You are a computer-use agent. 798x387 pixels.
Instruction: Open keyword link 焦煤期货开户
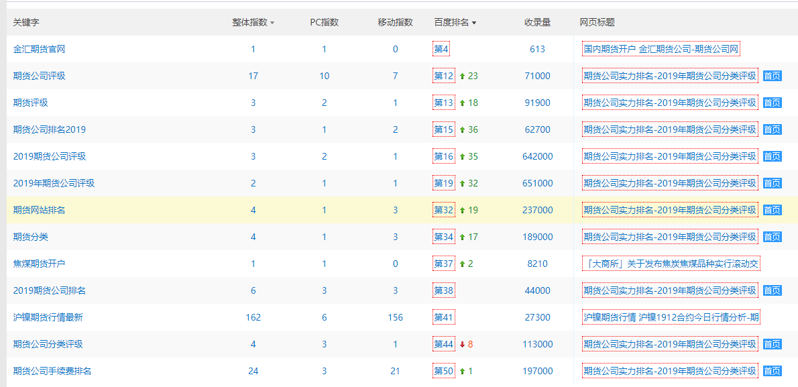[x=39, y=264]
